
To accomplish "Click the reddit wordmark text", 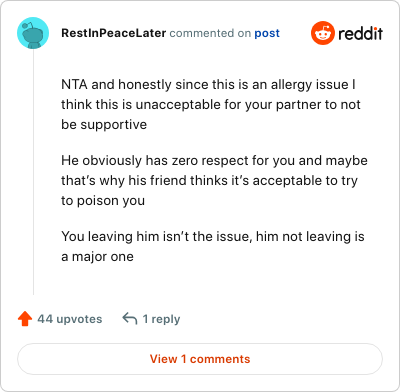I will 360,33.
